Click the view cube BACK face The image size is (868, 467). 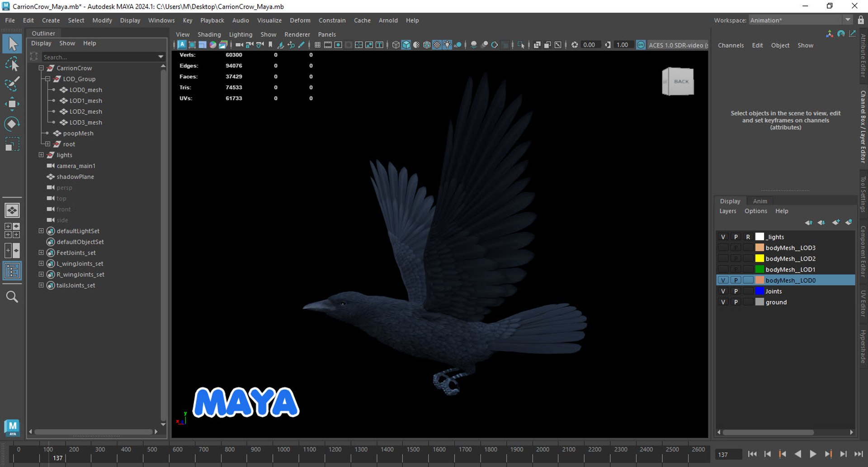point(681,81)
